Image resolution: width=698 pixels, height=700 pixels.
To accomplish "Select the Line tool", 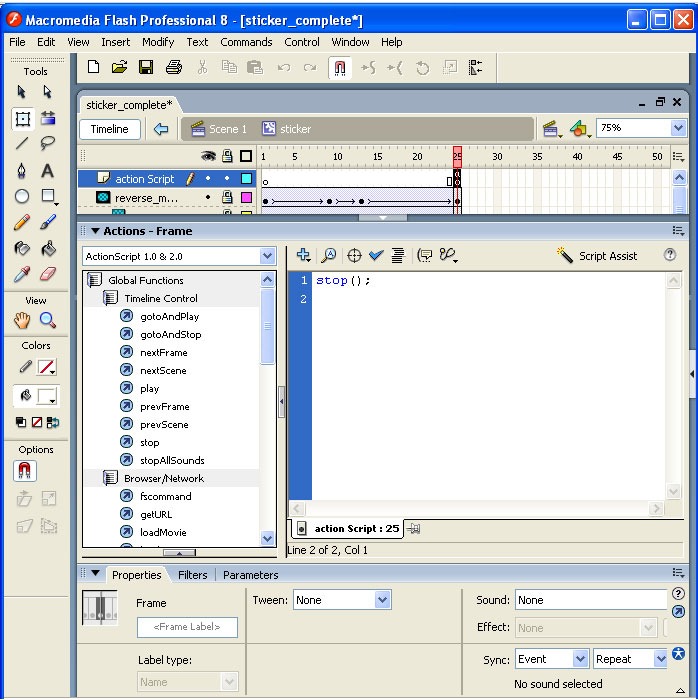I will tap(21, 143).
